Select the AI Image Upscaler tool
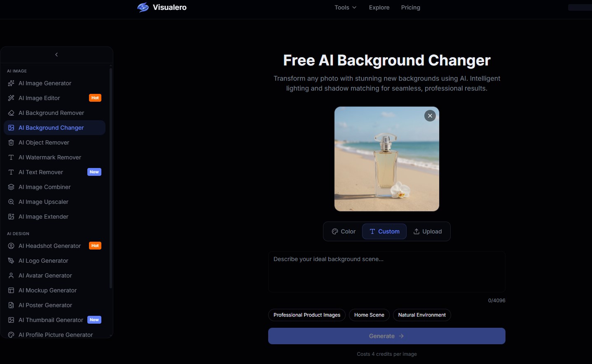This screenshot has height=364, width=592. [43, 202]
